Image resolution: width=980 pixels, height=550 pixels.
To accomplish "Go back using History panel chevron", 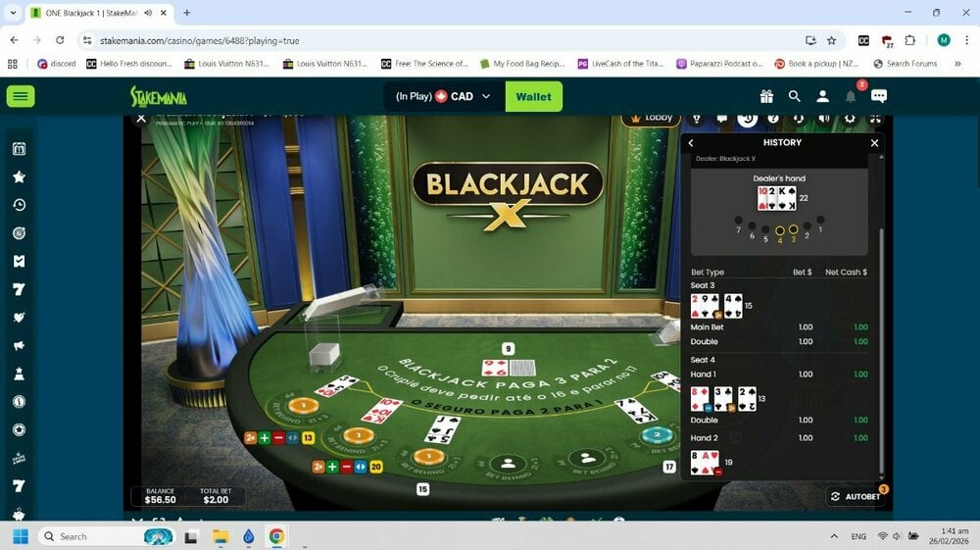I will click(691, 143).
